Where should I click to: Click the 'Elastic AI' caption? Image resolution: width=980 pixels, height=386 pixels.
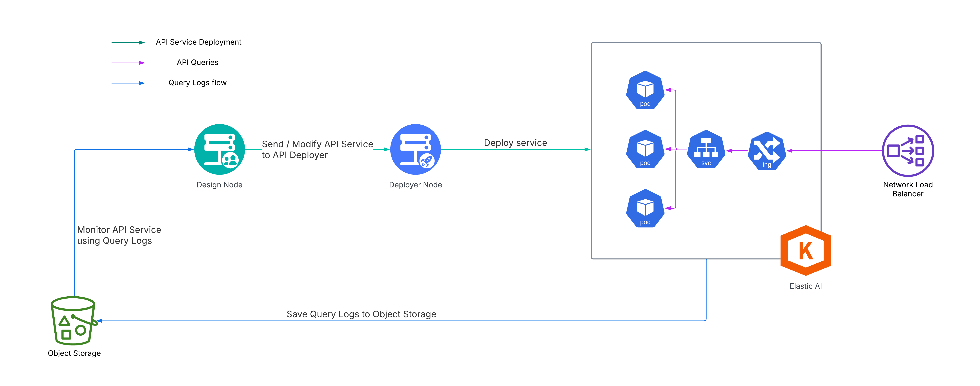coord(806,286)
